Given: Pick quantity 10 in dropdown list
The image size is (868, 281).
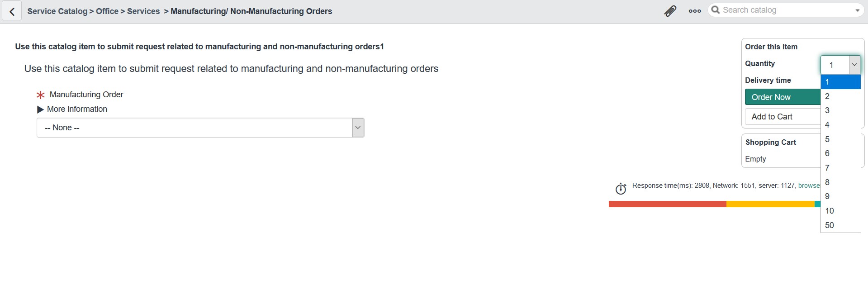Looking at the screenshot, I should pyautogui.click(x=840, y=211).
